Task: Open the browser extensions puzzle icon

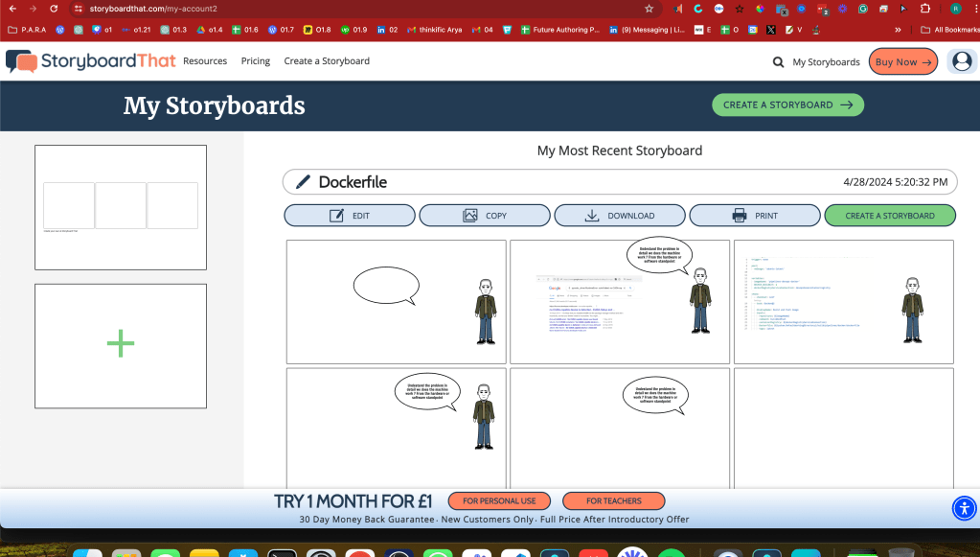Action: 925,9
